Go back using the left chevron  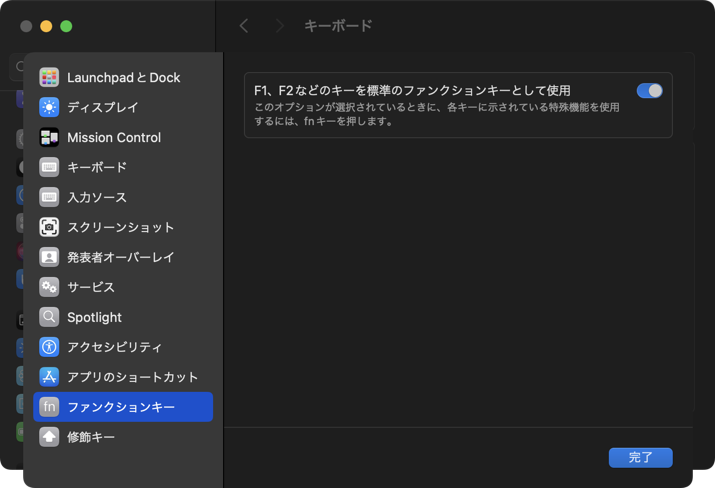pos(244,26)
